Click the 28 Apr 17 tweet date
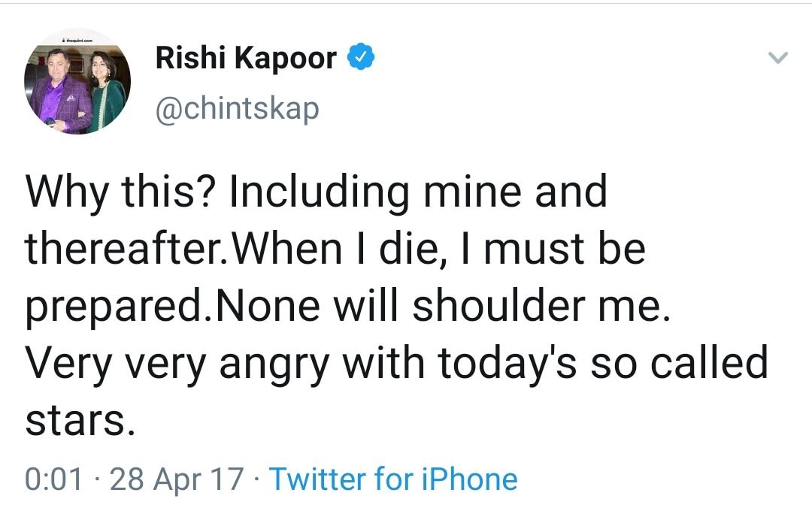This screenshot has width=812, height=523. point(177,479)
